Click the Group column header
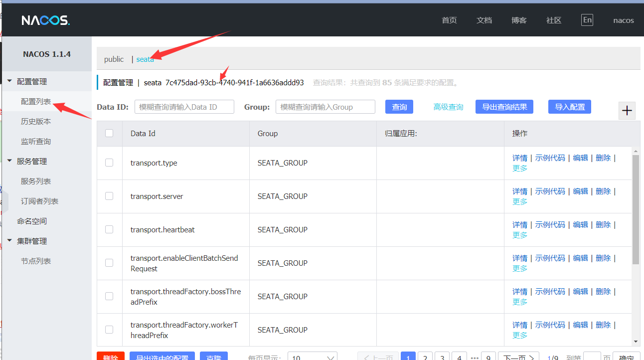This screenshot has height=360, width=644. click(268, 133)
